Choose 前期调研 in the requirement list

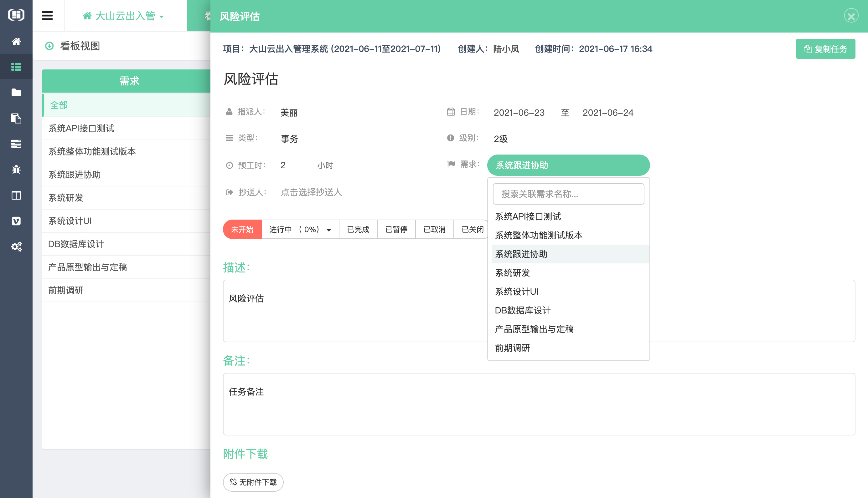pyautogui.click(x=512, y=348)
